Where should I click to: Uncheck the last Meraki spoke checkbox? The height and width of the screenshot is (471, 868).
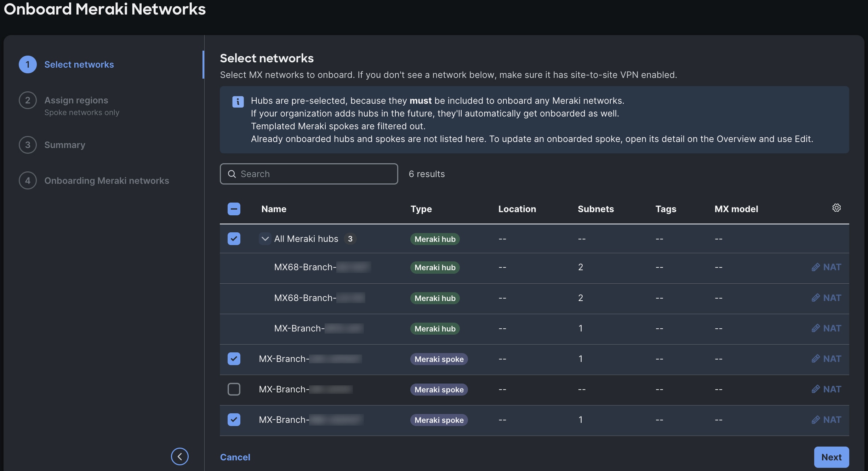[x=234, y=420]
